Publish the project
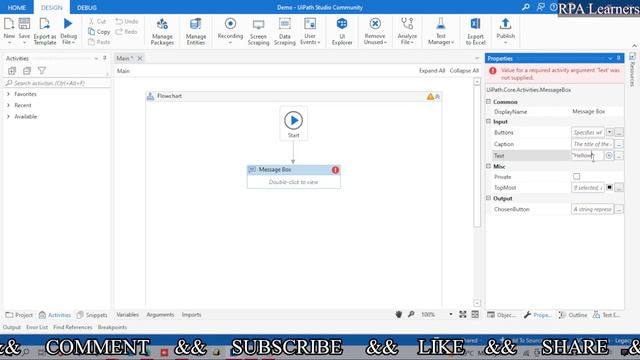640x360 pixels. tap(505, 31)
